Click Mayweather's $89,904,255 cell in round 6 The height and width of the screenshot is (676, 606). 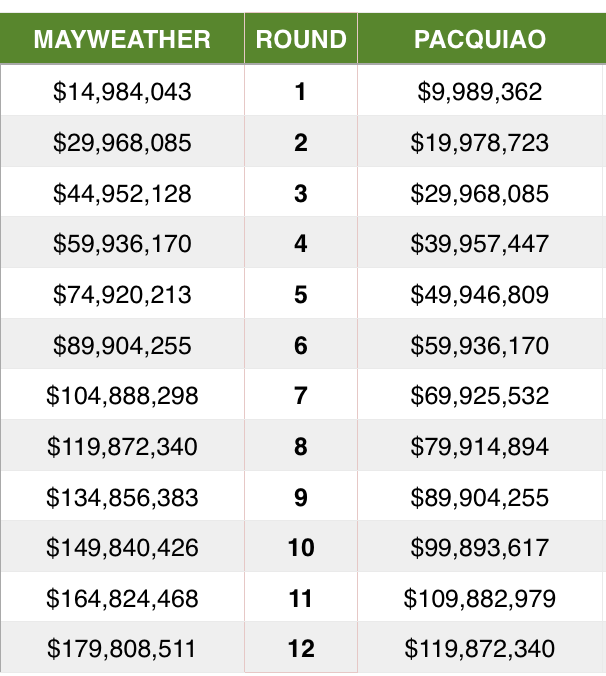122,344
